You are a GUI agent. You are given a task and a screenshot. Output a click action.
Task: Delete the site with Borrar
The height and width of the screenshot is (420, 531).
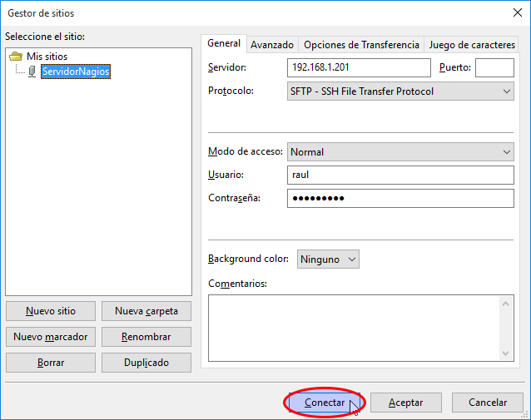[51, 363]
